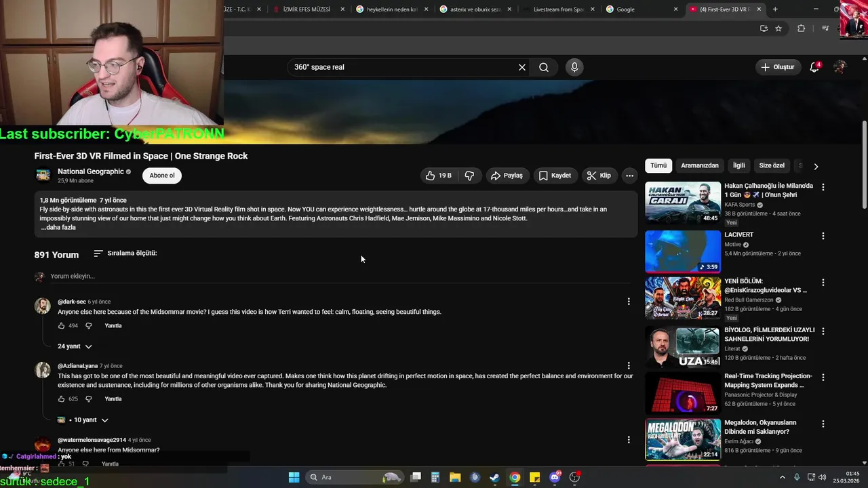The image size is (868, 488).
Task: Open the Oluştur create menu
Action: pyautogui.click(x=777, y=67)
